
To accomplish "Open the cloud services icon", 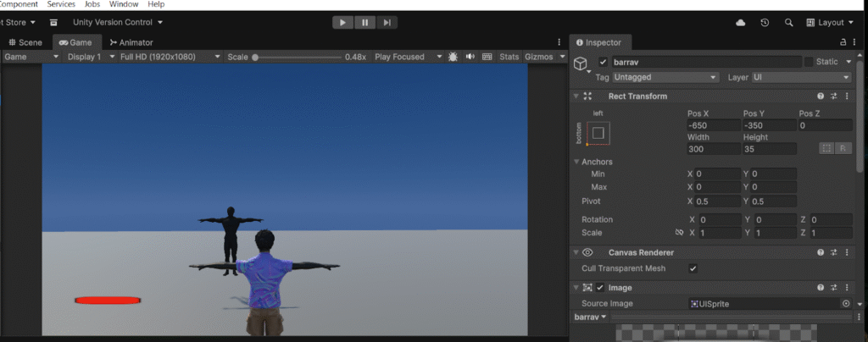I will (741, 22).
